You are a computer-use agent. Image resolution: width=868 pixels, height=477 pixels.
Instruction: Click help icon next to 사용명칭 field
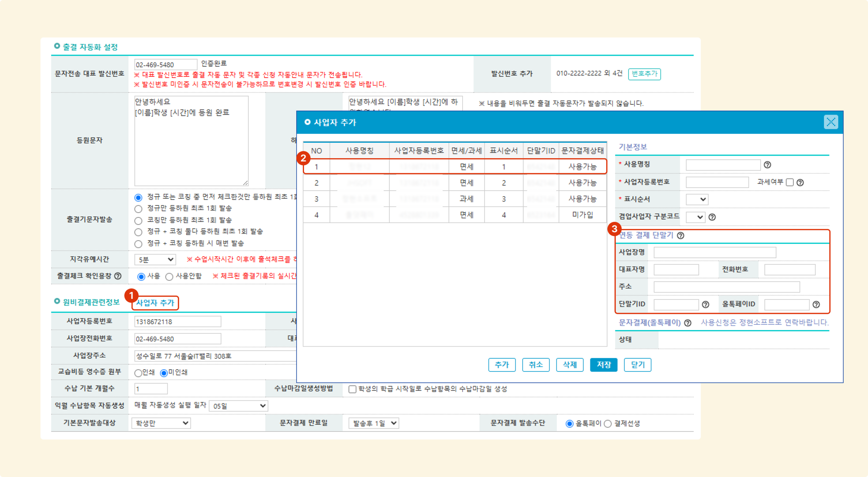[x=767, y=165]
